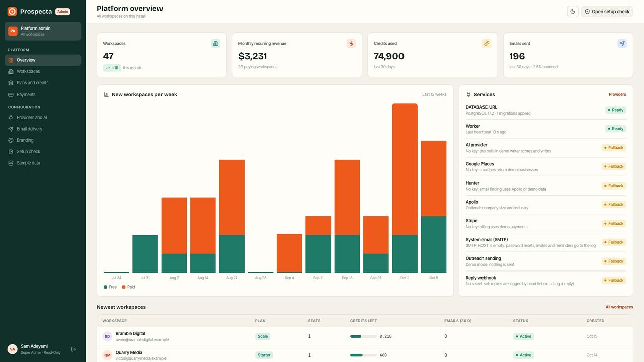
Task: Click the Prospecta logo icon
Action: pos(12,11)
